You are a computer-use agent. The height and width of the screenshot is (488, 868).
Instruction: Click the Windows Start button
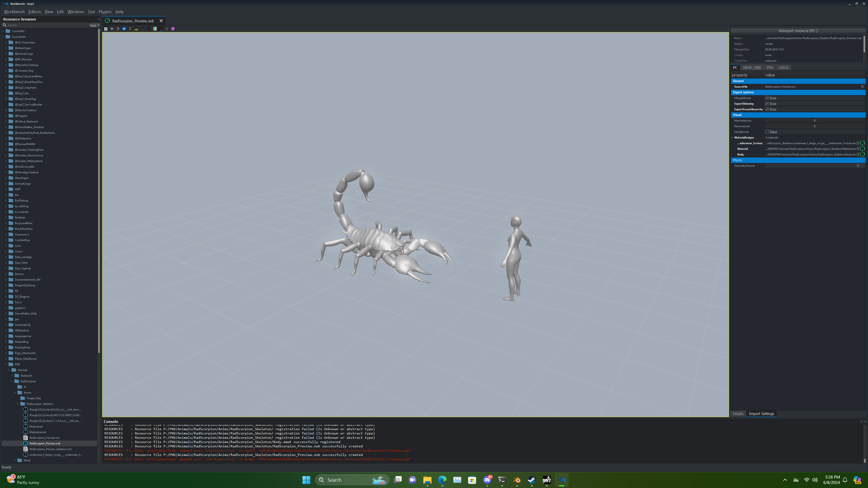pos(306,480)
